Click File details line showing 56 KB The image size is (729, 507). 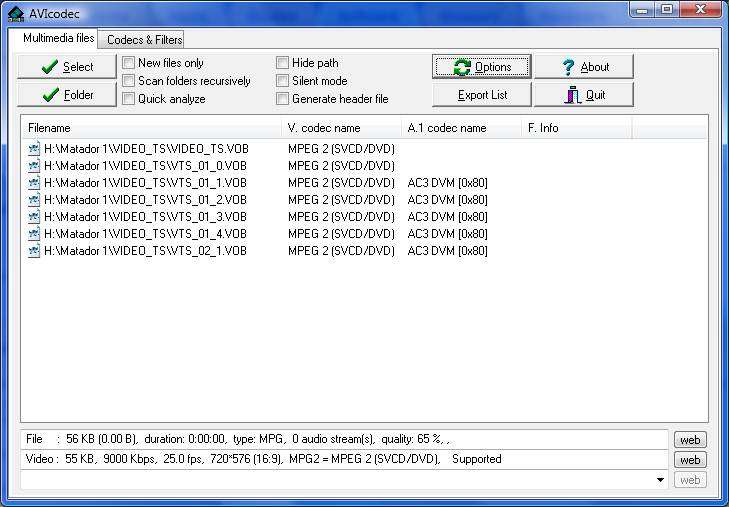345,439
